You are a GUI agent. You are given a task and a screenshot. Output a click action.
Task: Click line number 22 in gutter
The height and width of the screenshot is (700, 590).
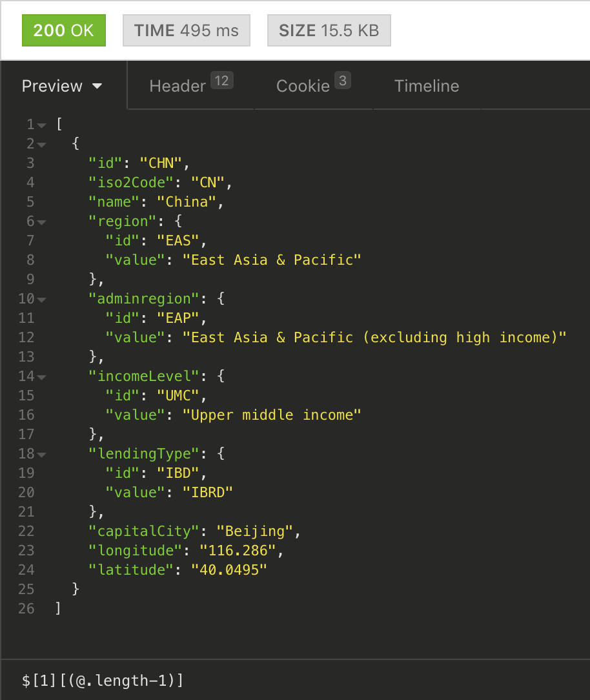tap(26, 531)
